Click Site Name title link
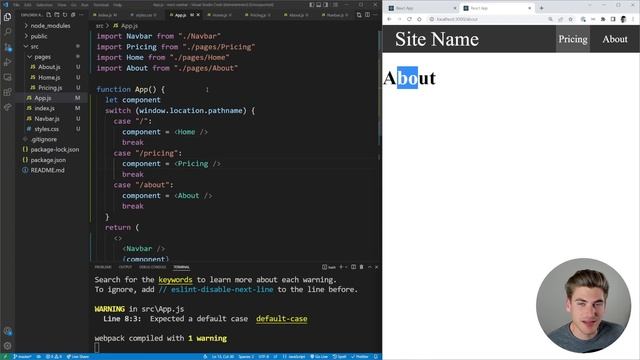Image resolution: width=640 pixels, height=360 pixels. point(437,39)
